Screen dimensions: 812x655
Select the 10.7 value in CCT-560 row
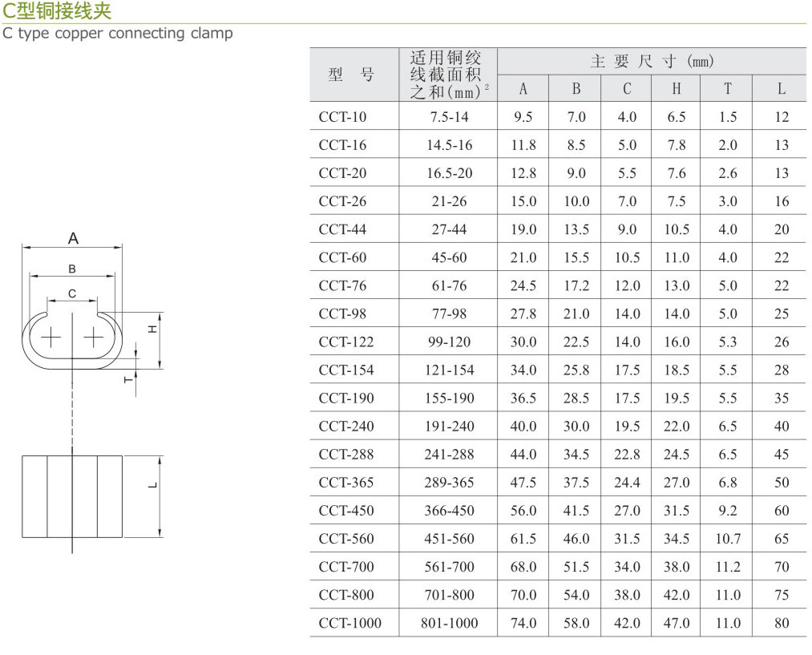727,539
